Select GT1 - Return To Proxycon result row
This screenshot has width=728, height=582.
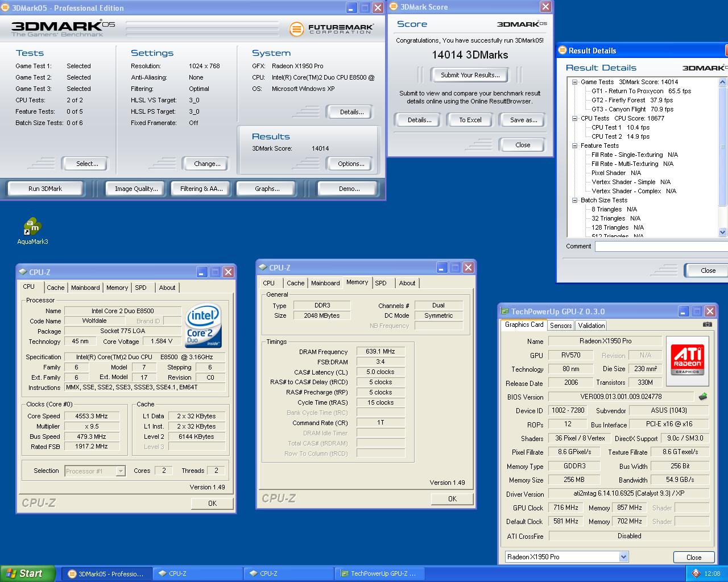[641, 91]
